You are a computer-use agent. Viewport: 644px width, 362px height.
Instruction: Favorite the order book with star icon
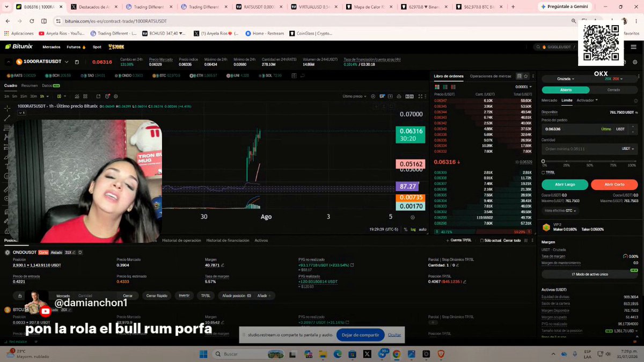(526, 76)
